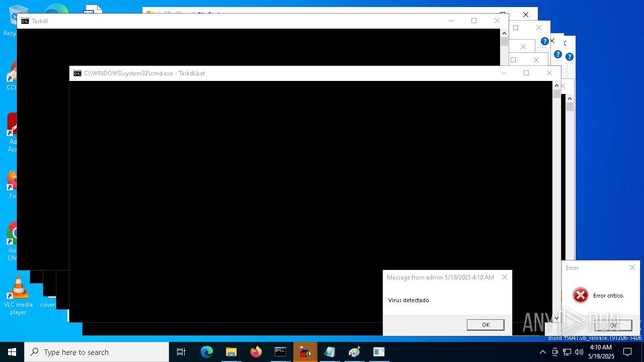Minimize the Taskdl window

tap(451, 21)
